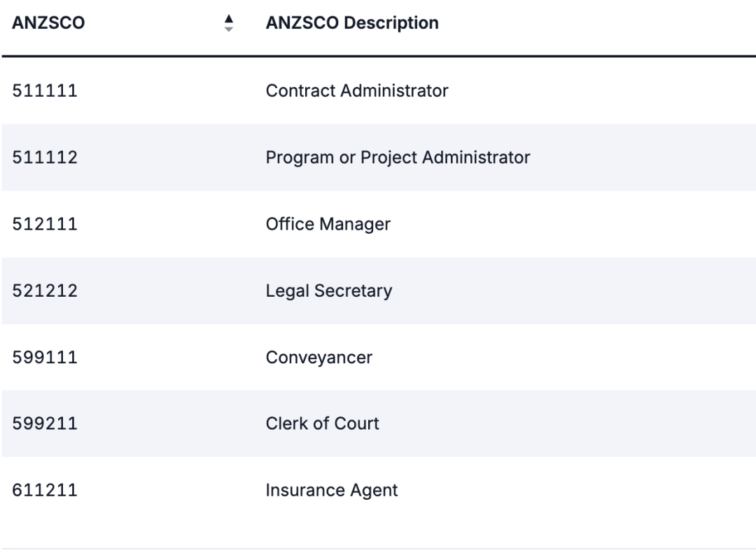Select code 511112 cell
Image resolution: width=756 pixels, height=553 pixels.
click(x=45, y=157)
